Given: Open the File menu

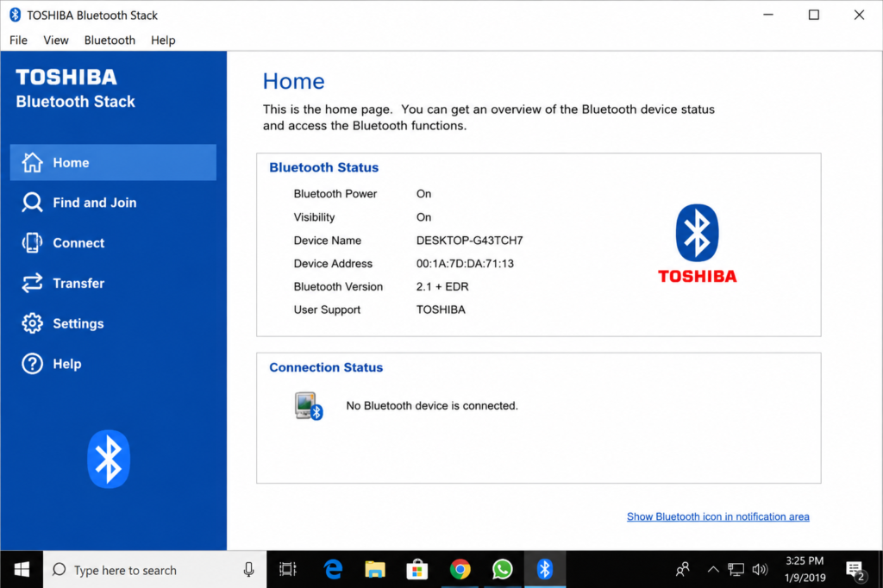Looking at the screenshot, I should [18, 40].
